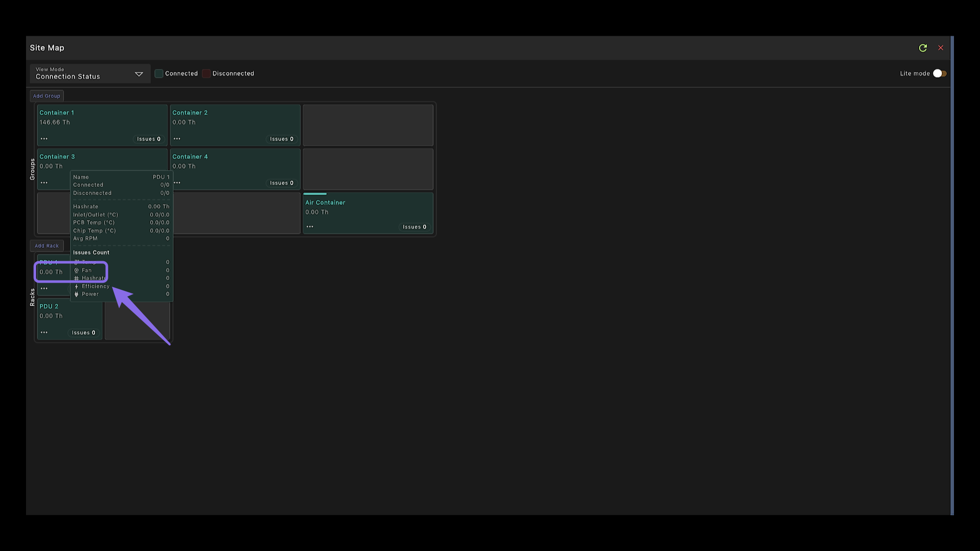Click the Add Group button
The width and height of the screenshot is (980, 551).
(46, 96)
